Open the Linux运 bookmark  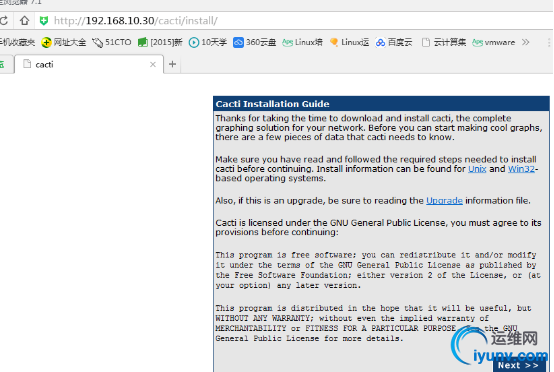pyautogui.click(x=349, y=42)
